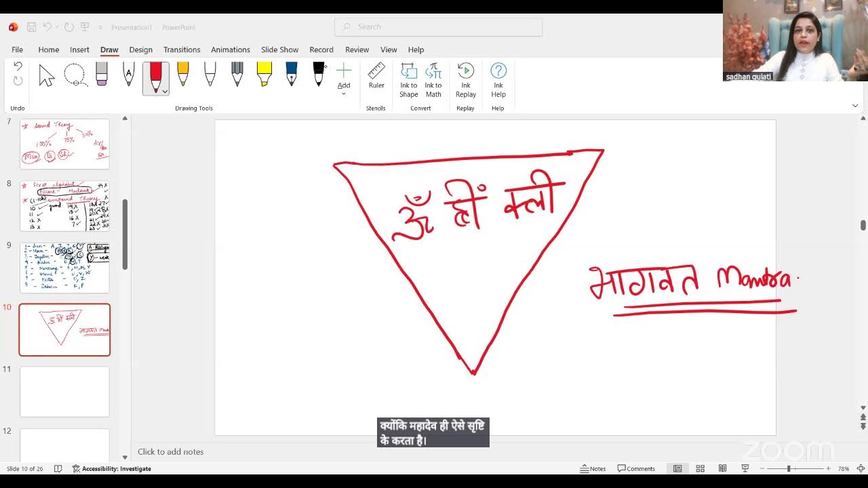Image resolution: width=868 pixels, height=488 pixels.
Task: Select the blue pen tool
Action: pos(292,75)
